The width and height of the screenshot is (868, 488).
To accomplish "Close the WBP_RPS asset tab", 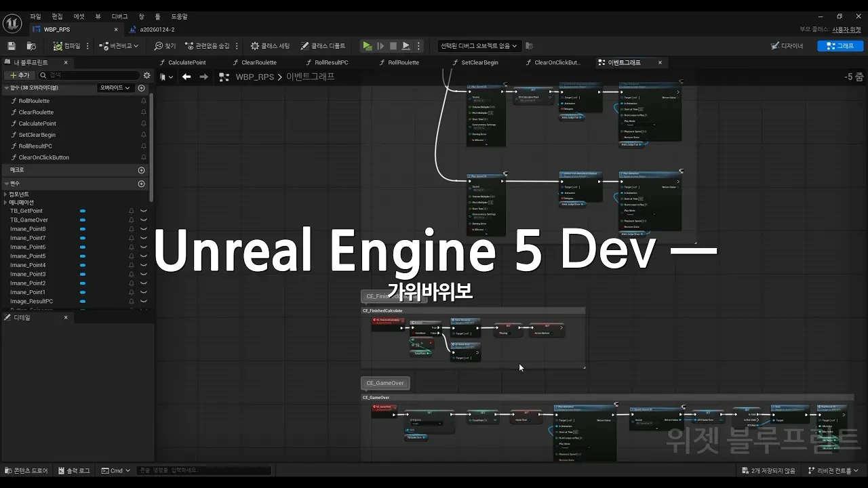I will pos(116,30).
